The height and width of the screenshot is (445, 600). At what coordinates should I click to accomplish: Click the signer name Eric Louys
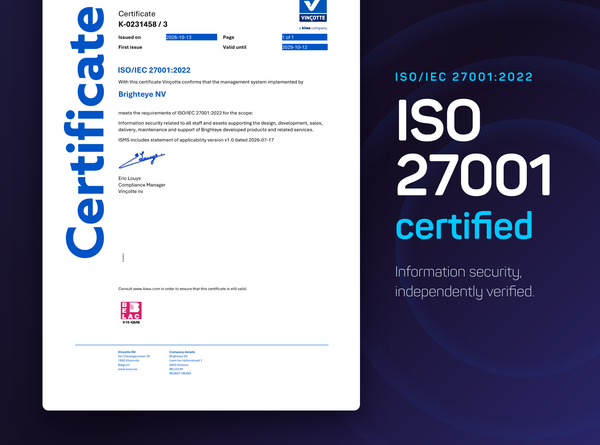[129, 178]
